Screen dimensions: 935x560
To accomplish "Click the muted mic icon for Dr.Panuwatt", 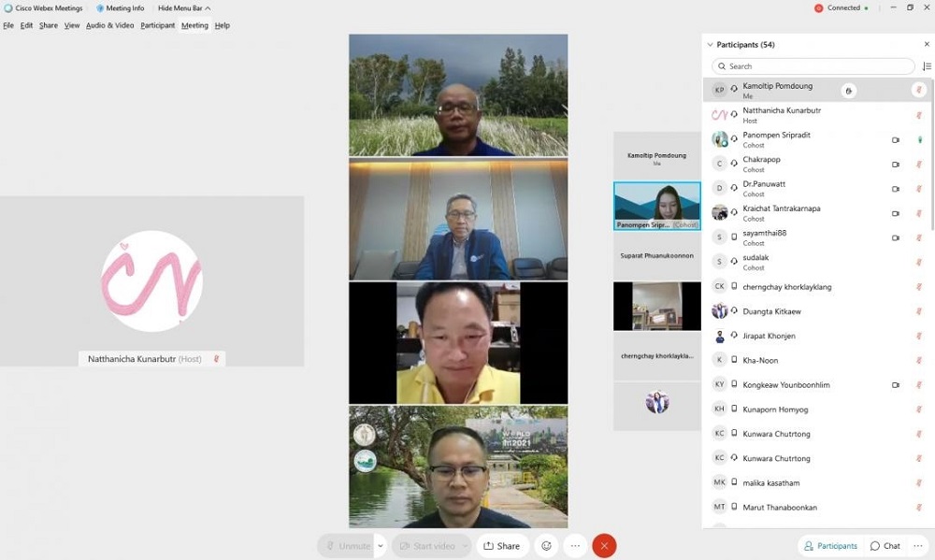I will [919, 189].
